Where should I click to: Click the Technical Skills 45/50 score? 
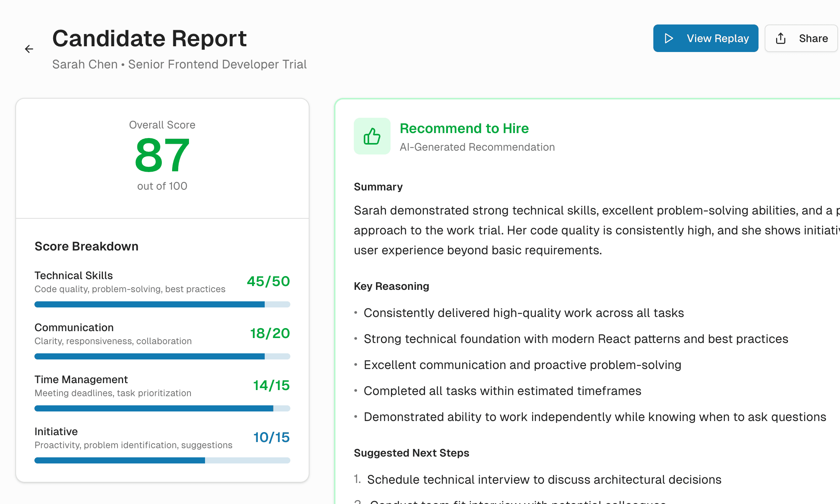268,281
